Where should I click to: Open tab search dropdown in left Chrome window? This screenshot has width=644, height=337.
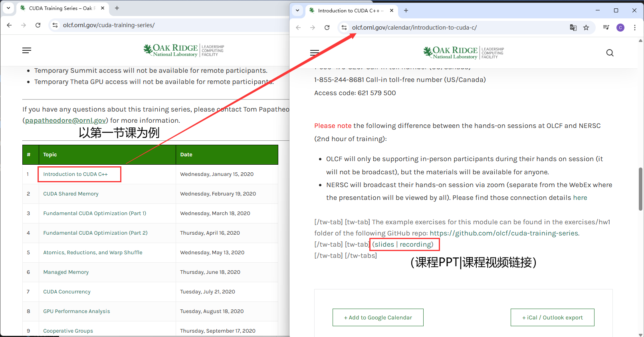[8, 8]
